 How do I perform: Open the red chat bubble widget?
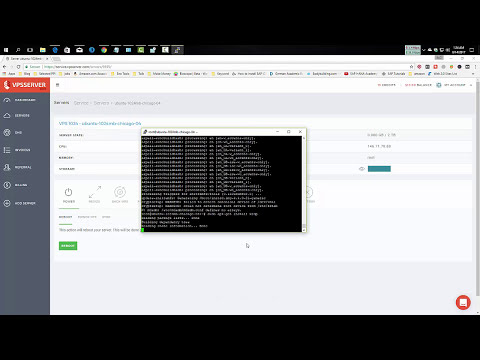463,302
